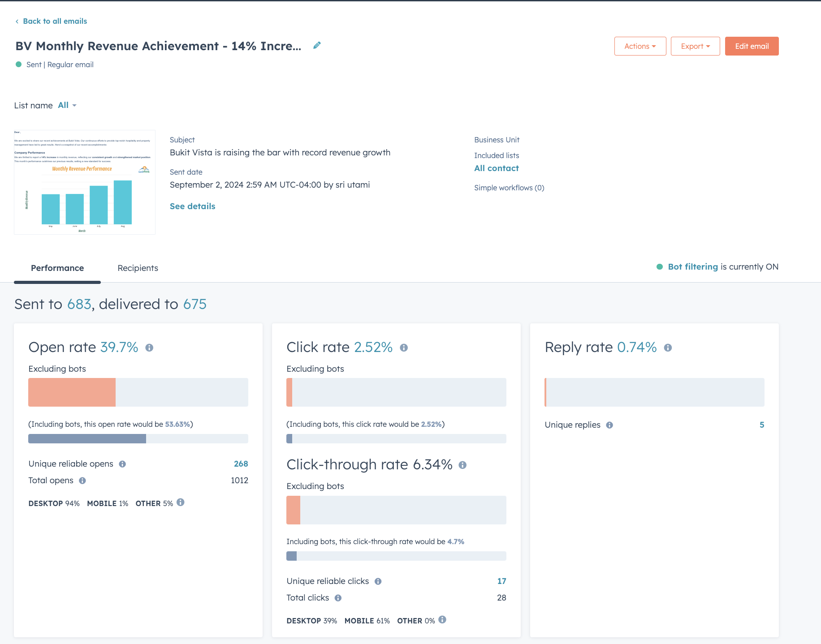This screenshot has width=821, height=644.
Task: Click the 53.63% including-bots open rate
Action: (x=177, y=424)
